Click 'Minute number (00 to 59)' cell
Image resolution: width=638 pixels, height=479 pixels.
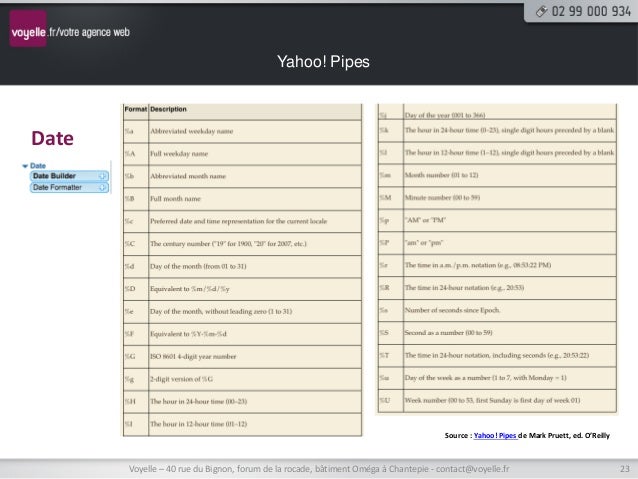[510, 197]
